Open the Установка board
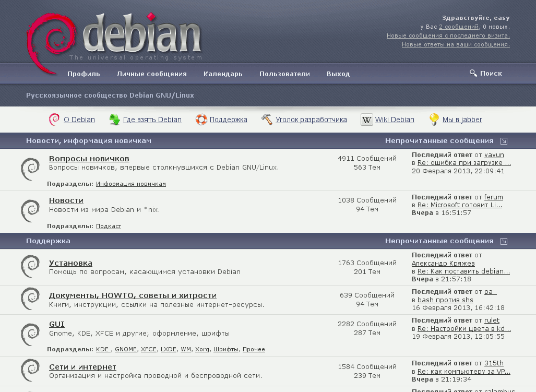The height and width of the screenshot is (392, 536). click(70, 263)
